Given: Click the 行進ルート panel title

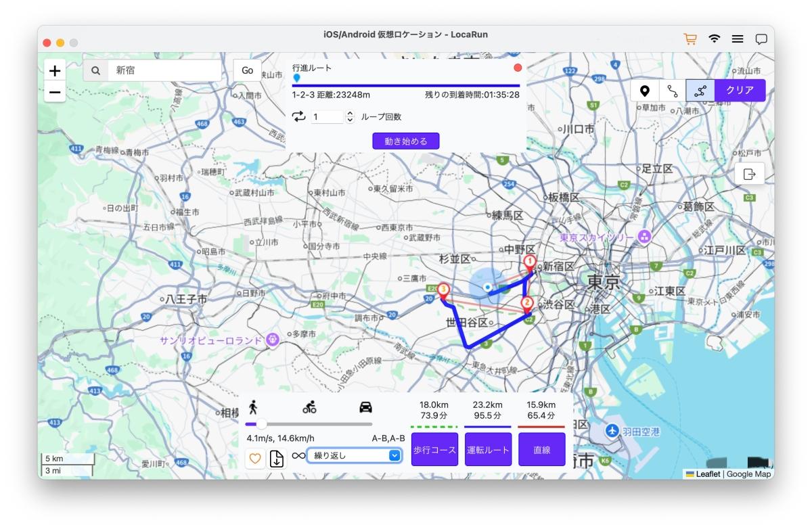Looking at the screenshot, I should (x=312, y=68).
